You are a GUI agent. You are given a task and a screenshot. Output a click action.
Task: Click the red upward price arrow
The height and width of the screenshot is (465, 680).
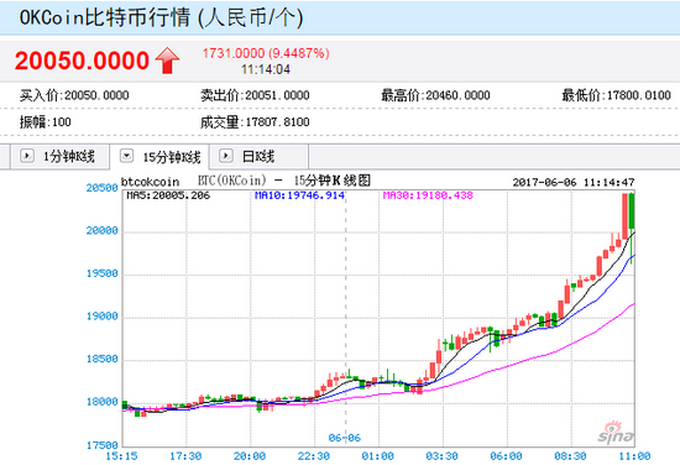point(167,60)
